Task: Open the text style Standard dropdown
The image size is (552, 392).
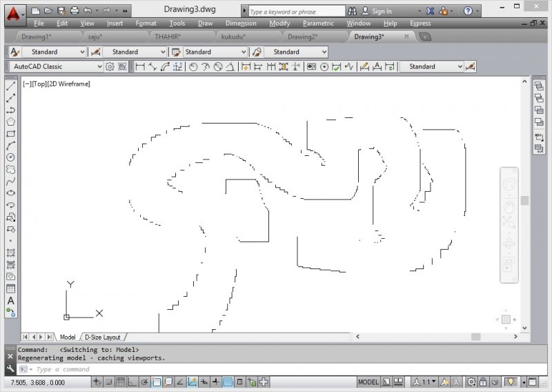Action: point(54,52)
